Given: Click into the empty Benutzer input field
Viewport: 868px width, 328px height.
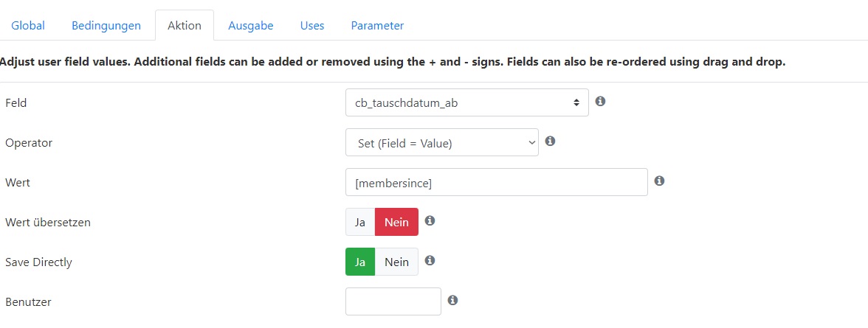Looking at the screenshot, I should [393, 301].
